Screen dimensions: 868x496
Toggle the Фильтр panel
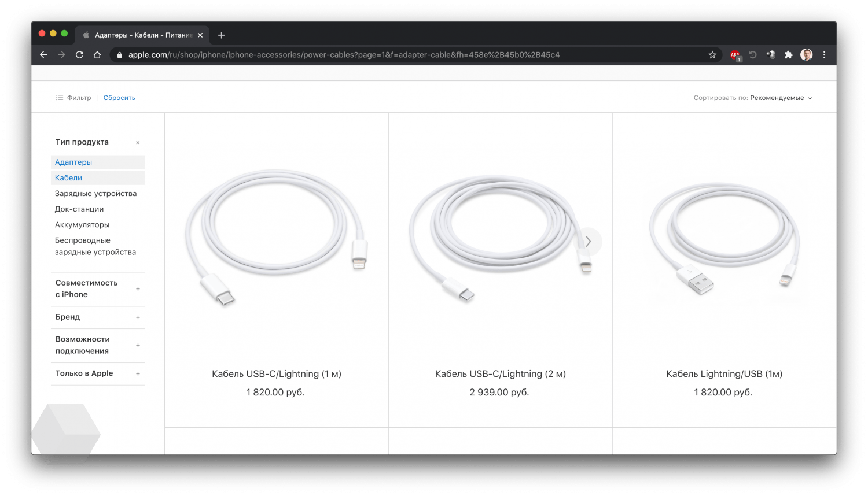pyautogui.click(x=73, y=98)
